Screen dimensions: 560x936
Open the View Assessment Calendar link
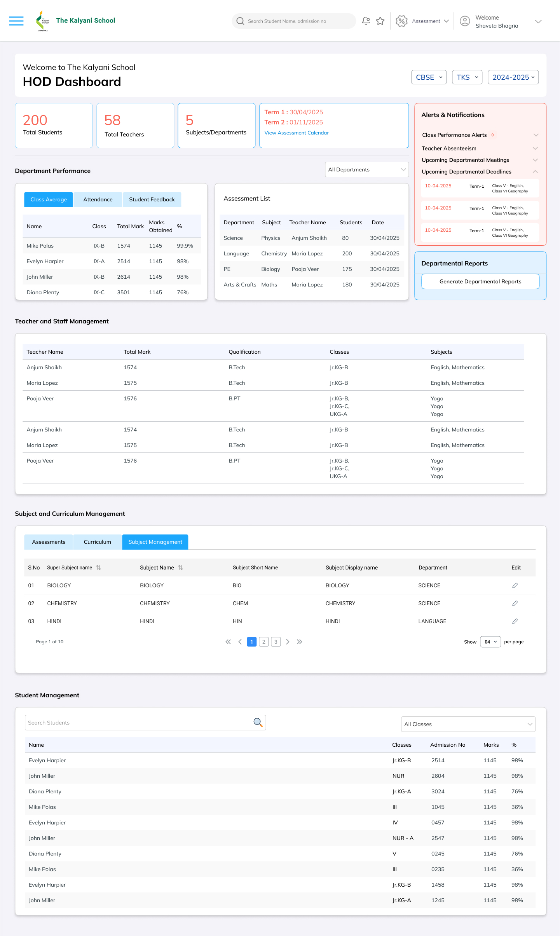(x=297, y=133)
